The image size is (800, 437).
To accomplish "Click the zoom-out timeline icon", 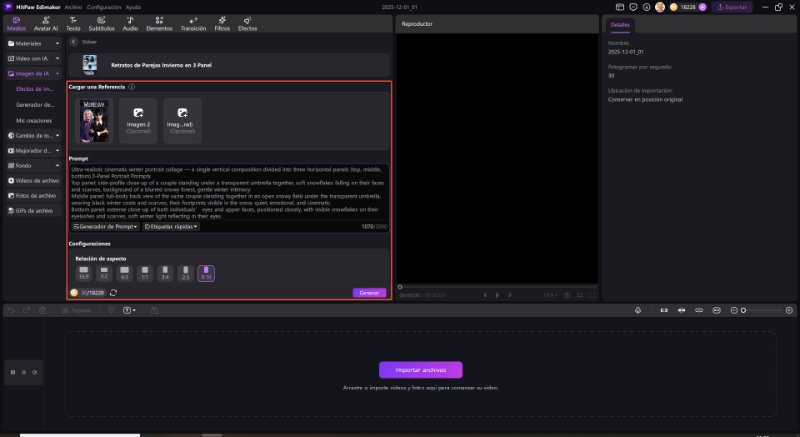I will [x=734, y=310].
